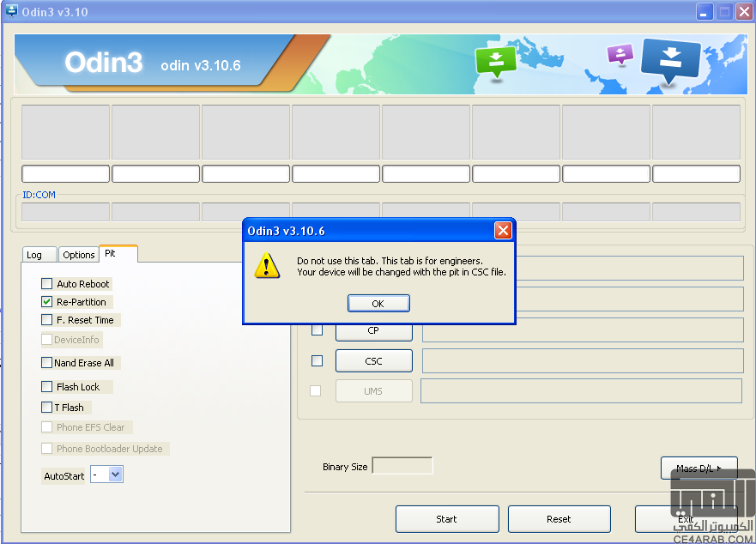The height and width of the screenshot is (544, 756).
Task: Click the CP file path field
Action: pos(583,330)
